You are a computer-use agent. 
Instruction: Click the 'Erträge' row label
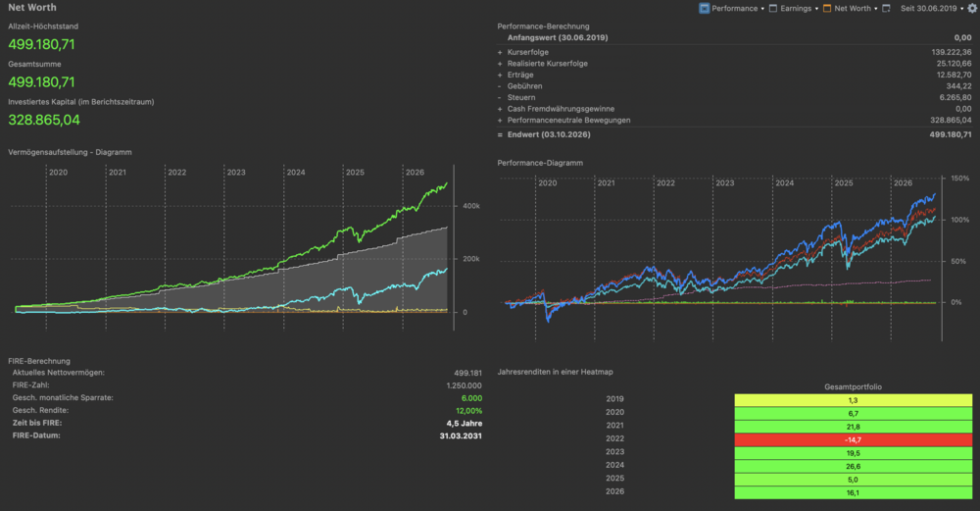(x=520, y=76)
